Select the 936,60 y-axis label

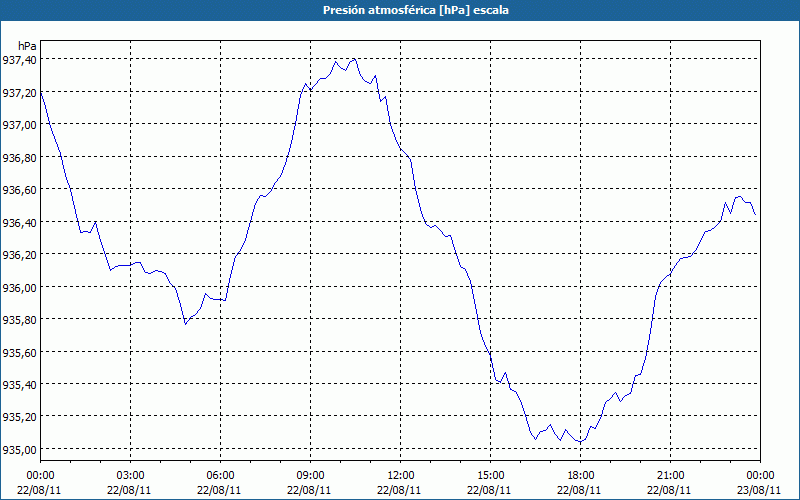(19, 190)
